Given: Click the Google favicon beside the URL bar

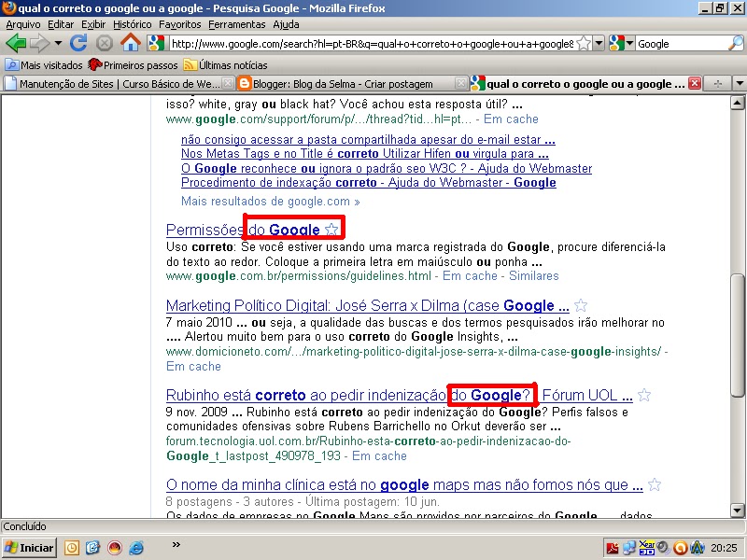Looking at the screenshot, I should point(156,43).
